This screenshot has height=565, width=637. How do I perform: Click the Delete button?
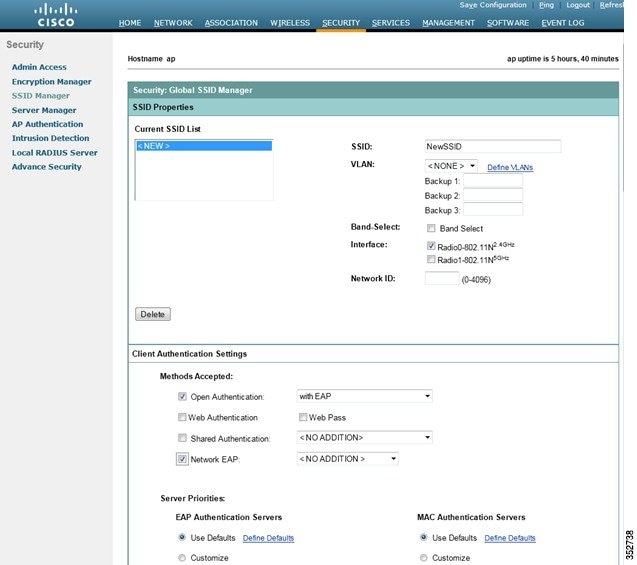point(153,314)
